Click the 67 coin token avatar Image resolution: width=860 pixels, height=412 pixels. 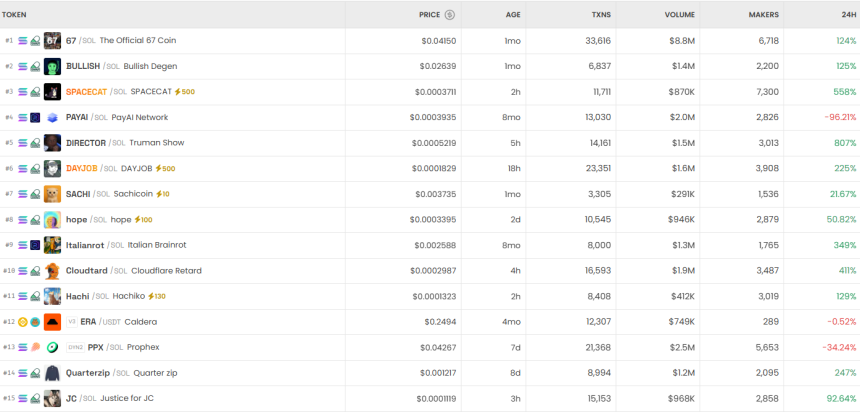point(52,41)
